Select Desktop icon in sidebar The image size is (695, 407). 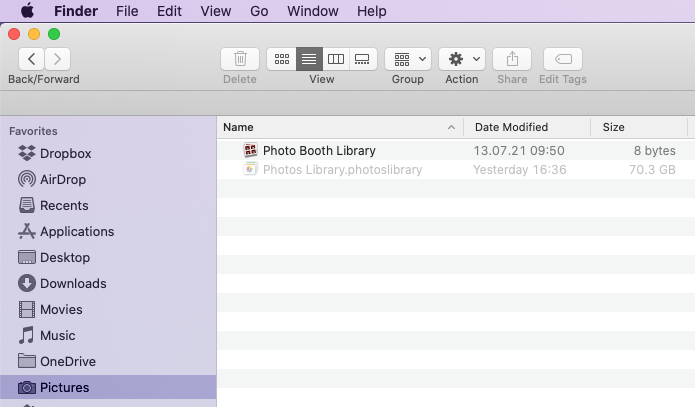pyautogui.click(x=27, y=257)
